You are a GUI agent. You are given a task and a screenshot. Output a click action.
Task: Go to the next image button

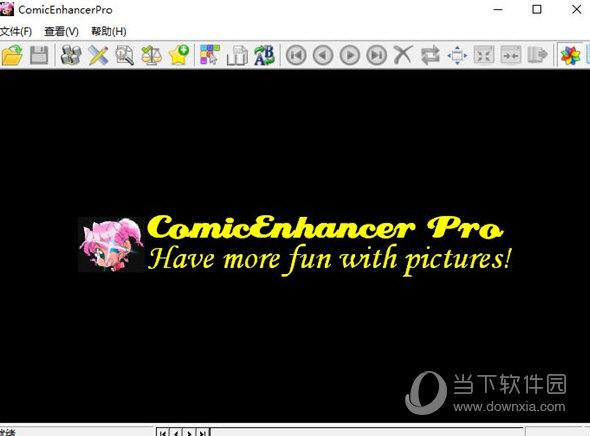click(350, 55)
